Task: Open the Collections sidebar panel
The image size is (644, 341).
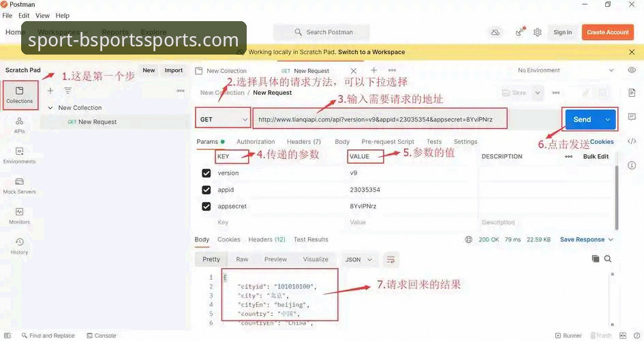Action: pos(19,95)
